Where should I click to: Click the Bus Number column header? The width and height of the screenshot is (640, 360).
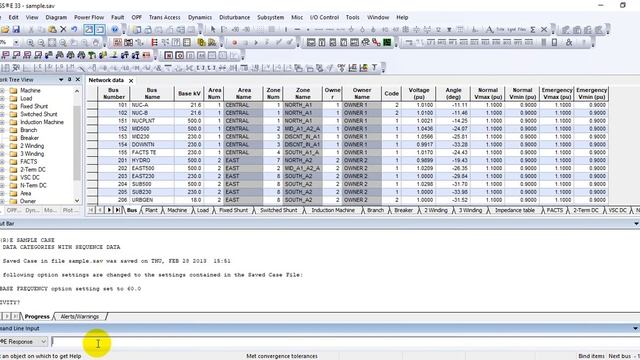114,93
